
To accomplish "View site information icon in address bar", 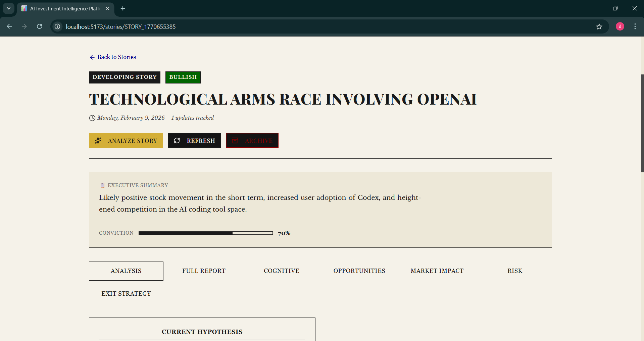I will click(x=58, y=26).
